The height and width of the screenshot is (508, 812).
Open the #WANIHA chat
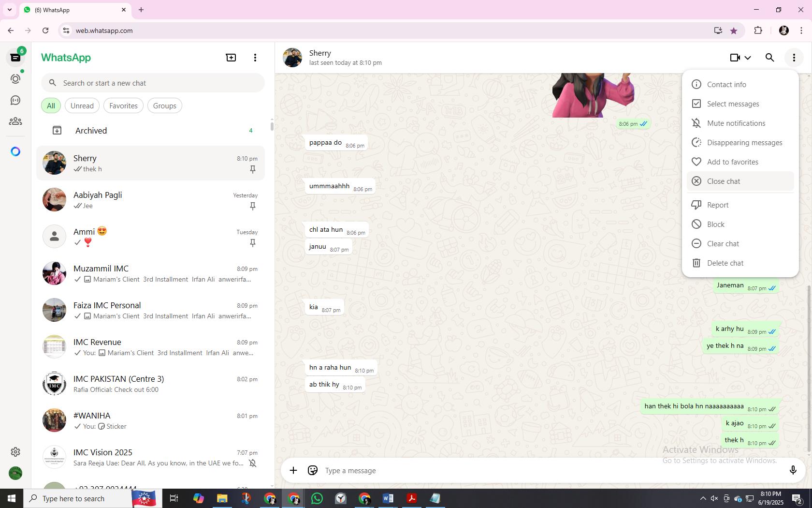coord(150,420)
